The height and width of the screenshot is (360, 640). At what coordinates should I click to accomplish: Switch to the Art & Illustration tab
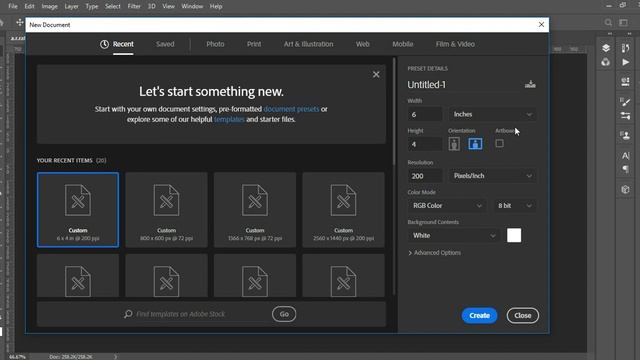pyautogui.click(x=309, y=44)
